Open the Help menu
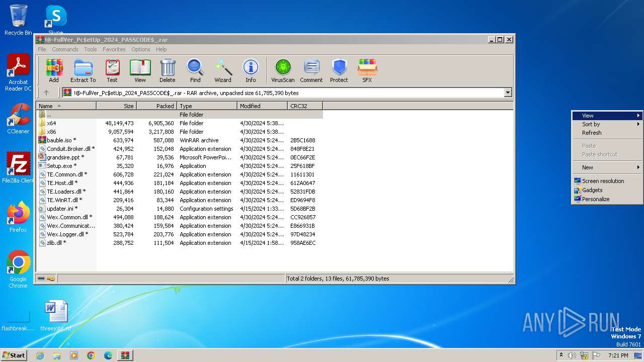 (x=161, y=49)
